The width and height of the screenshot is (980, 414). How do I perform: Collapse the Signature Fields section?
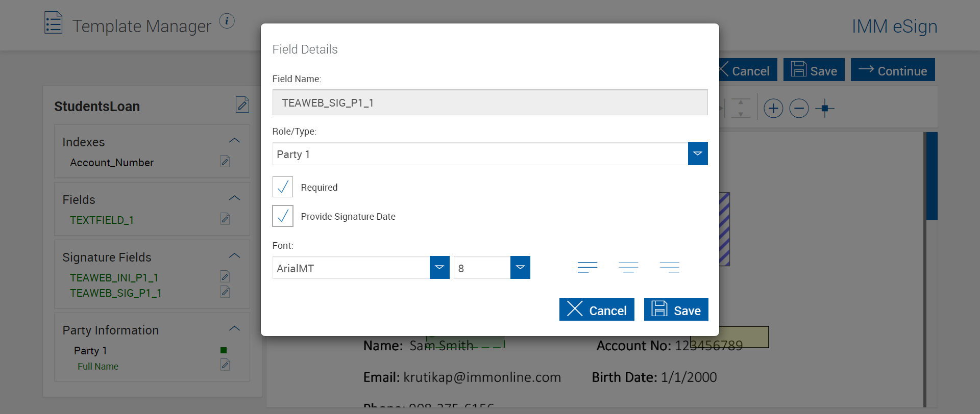(234, 256)
